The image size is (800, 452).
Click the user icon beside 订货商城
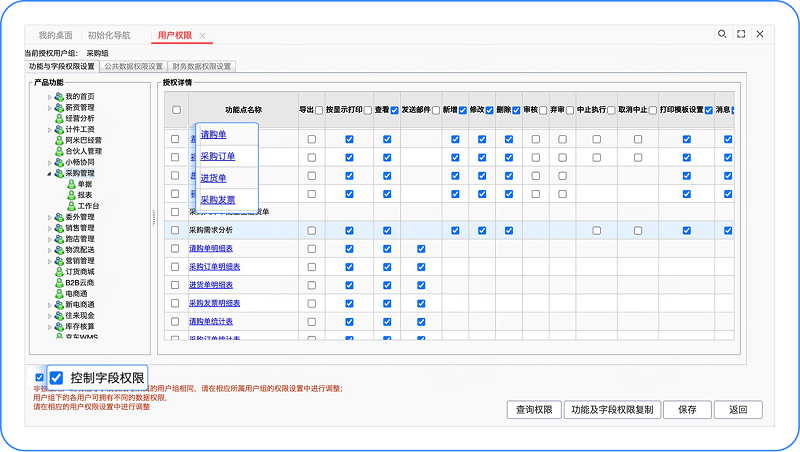59,272
